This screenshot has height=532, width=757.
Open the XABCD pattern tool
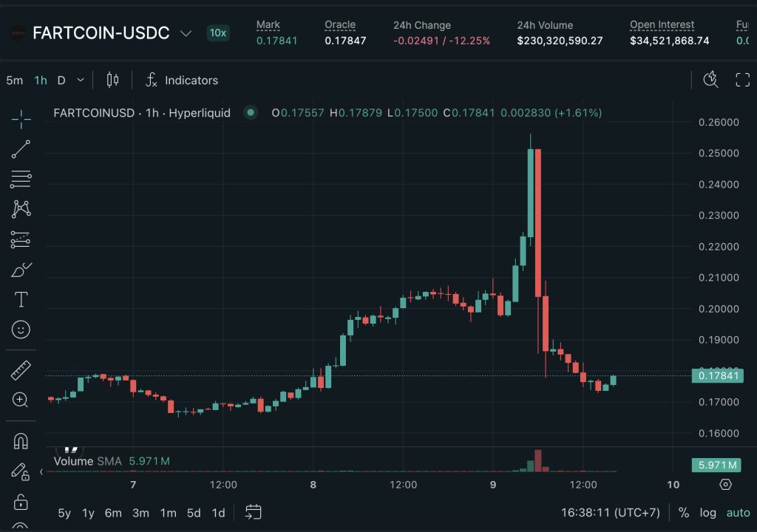pos(20,209)
